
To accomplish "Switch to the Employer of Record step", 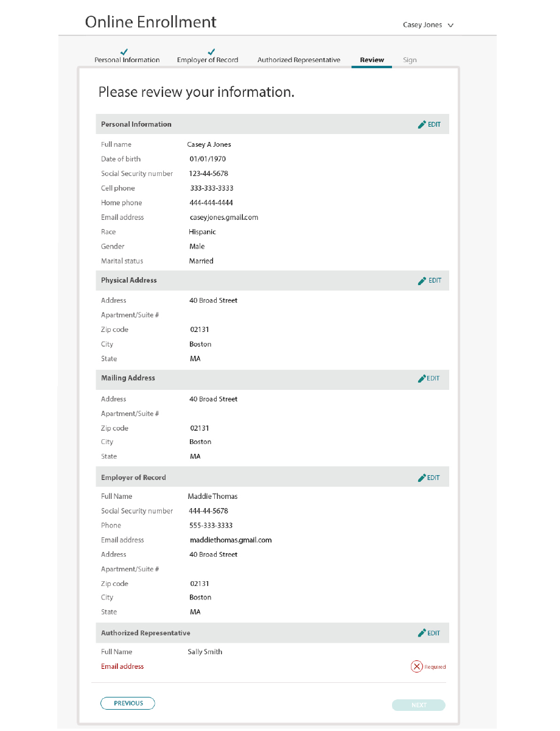I will (x=208, y=60).
